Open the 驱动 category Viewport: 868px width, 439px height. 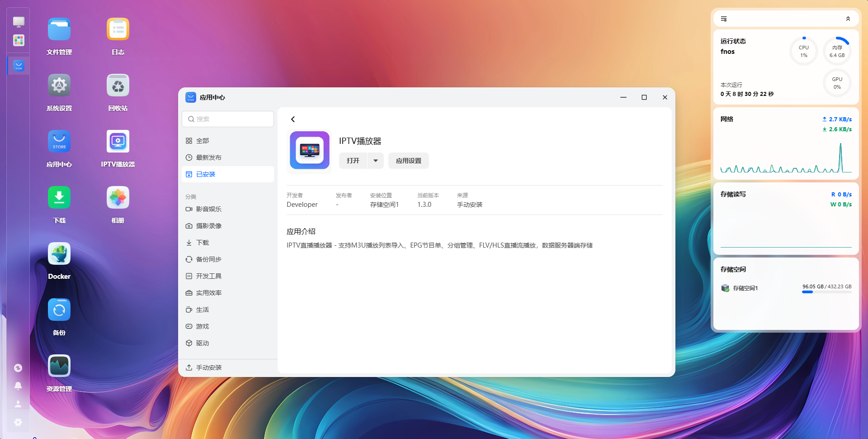click(x=228, y=343)
